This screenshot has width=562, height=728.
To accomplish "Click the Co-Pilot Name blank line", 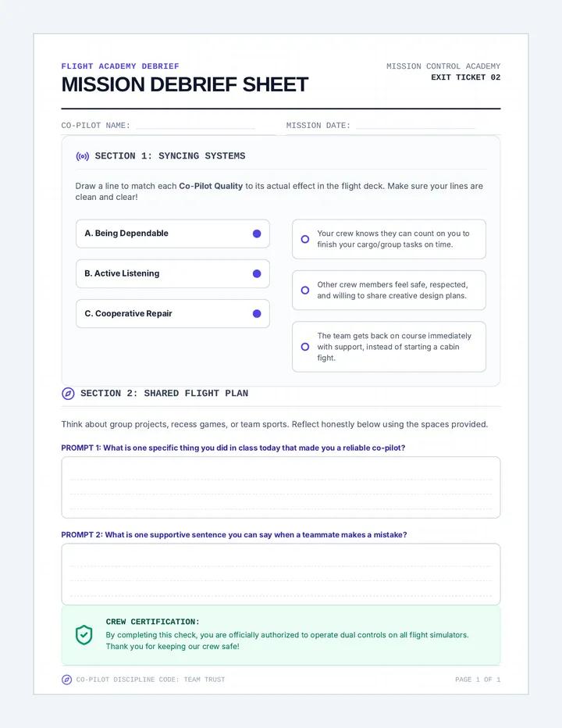I will (x=195, y=125).
